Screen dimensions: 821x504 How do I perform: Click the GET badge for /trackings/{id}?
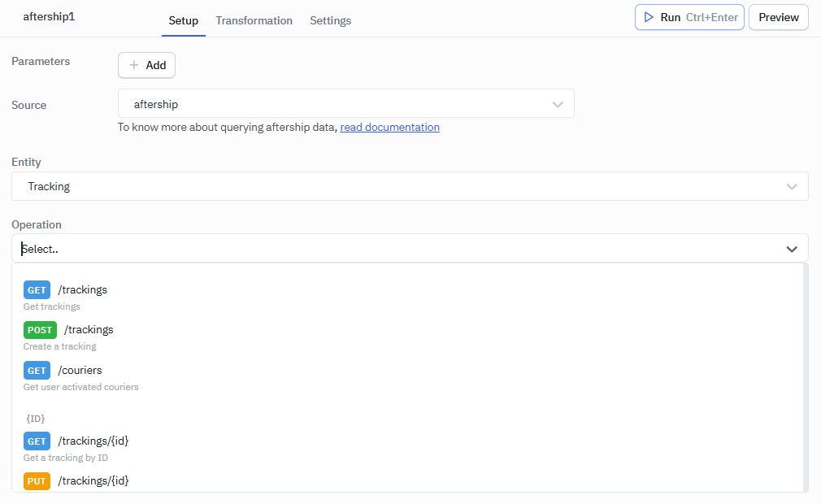[37, 441]
